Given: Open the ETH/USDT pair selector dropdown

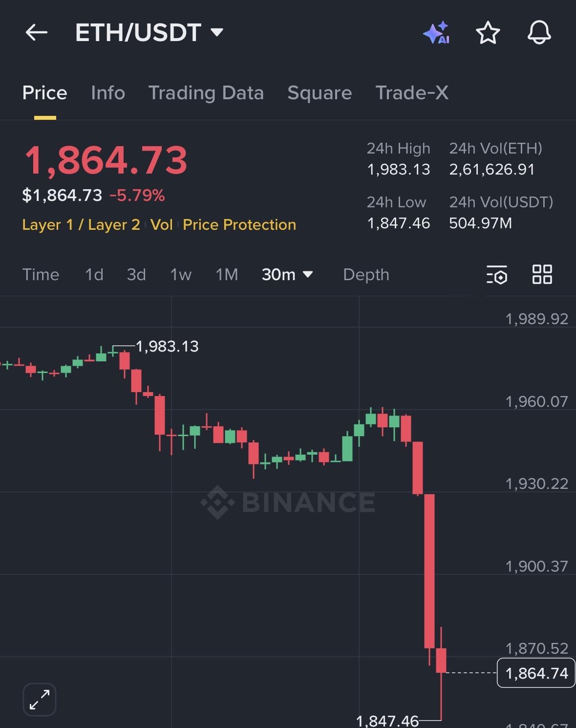Looking at the screenshot, I should [149, 33].
